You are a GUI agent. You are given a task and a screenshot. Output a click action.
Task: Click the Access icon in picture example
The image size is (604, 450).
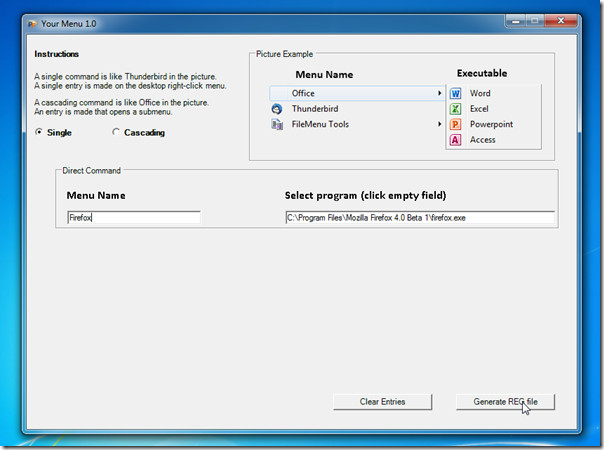tap(455, 140)
